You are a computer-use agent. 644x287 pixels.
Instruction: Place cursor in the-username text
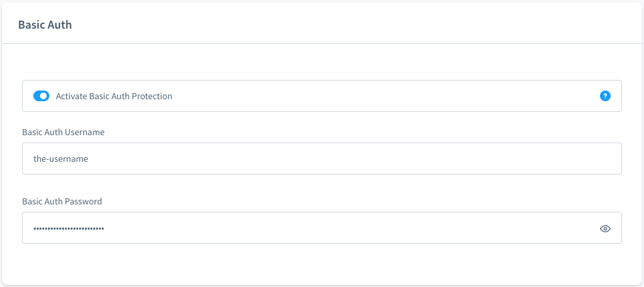[61, 158]
